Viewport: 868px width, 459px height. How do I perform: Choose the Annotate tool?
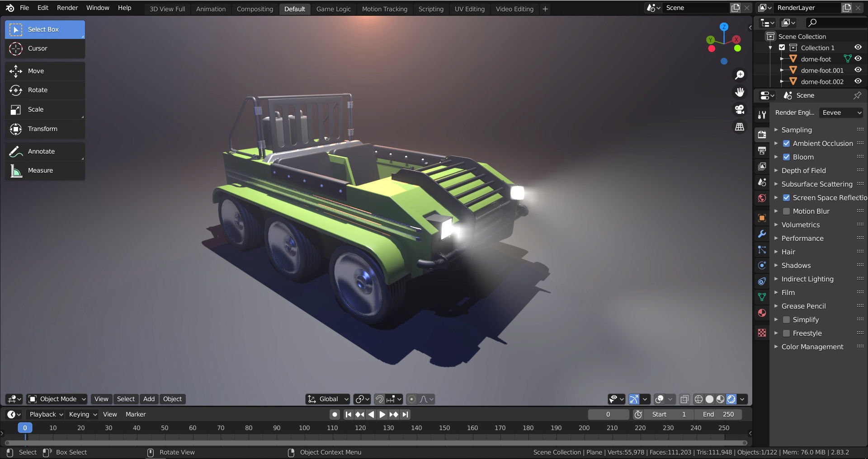(45, 151)
